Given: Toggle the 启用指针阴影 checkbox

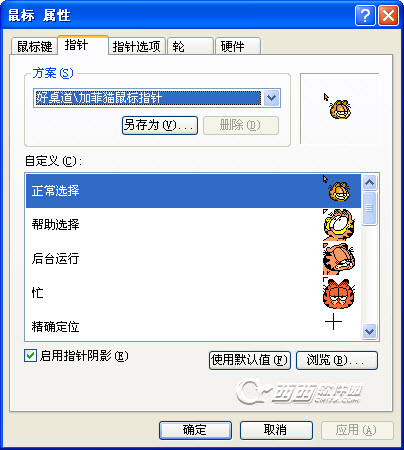Looking at the screenshot, I should pyautogui.click(x=30, y=355).
